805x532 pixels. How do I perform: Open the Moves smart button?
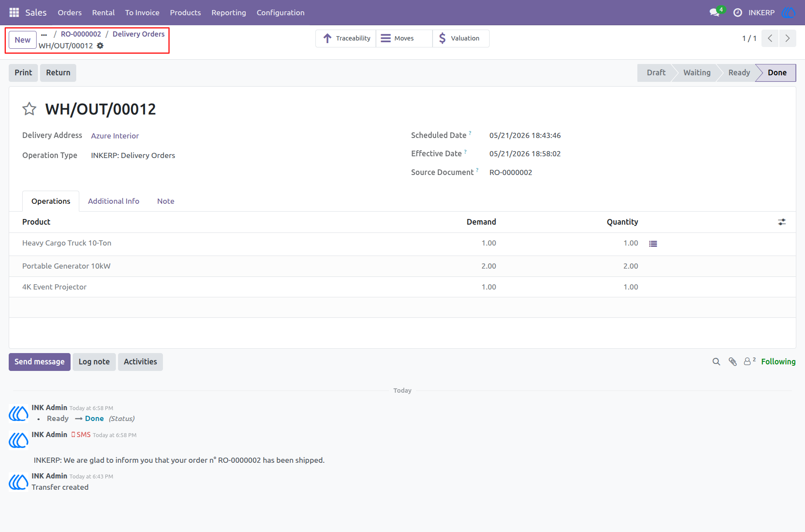(404, 38)
